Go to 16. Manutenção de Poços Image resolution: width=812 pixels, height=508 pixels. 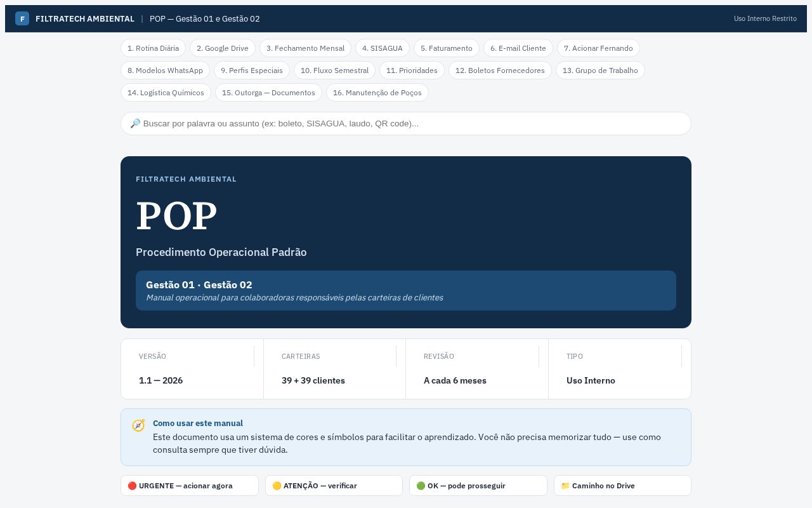(377, 93)
